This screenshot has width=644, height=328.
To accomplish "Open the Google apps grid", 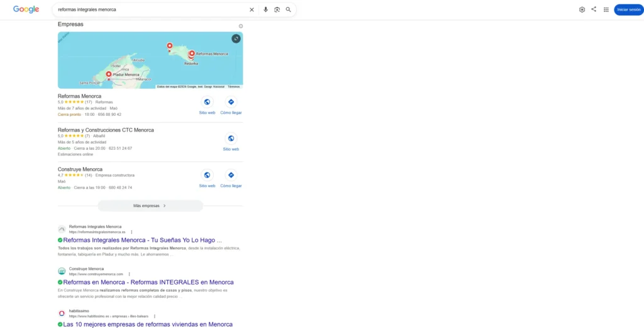I will pyautogui.click(x=606, y=9).
